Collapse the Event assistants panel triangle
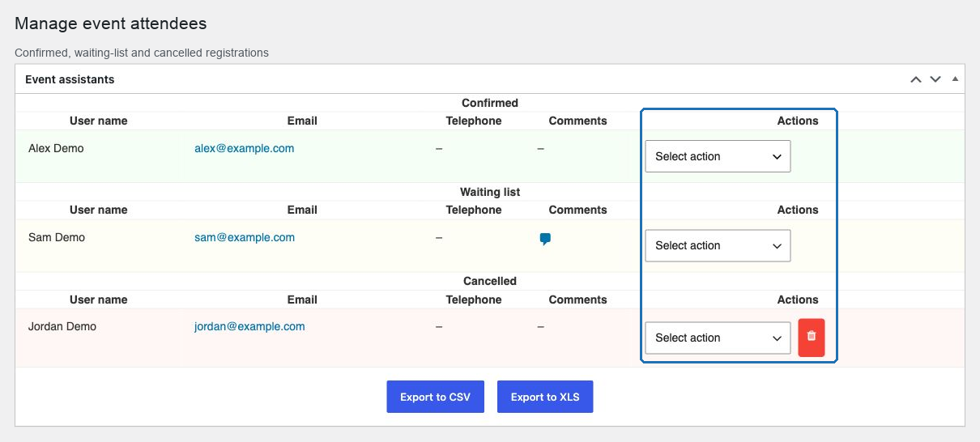Viewport: 980px width, 442px height. point(955,79)
